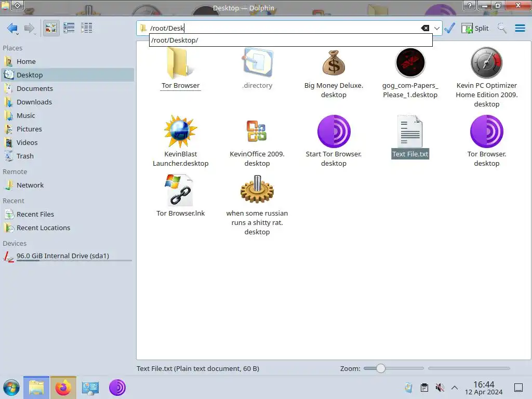Toggle the keep-on-all-desktops titlebar pin
The image size is (532, 399).
(x=18, y=5)
